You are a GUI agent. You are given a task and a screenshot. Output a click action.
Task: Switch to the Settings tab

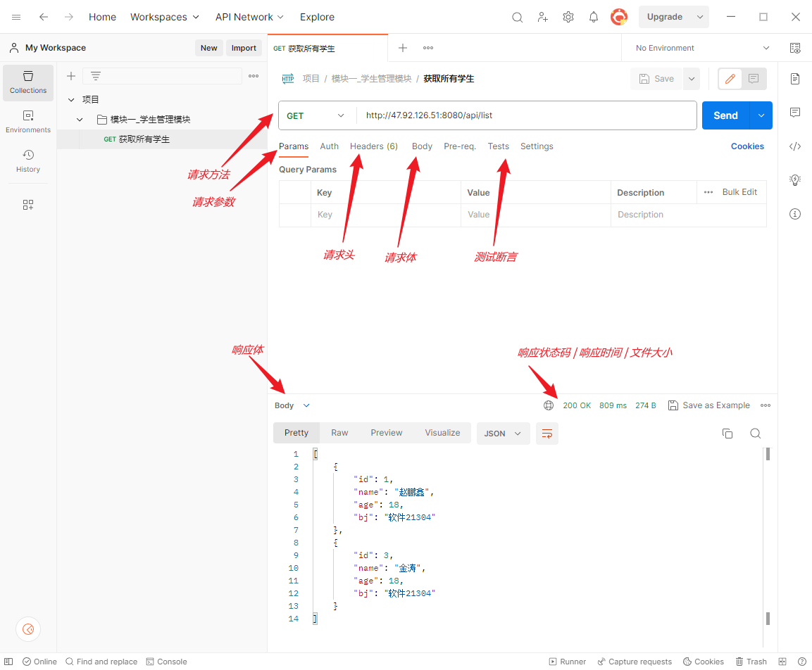(x=537, y=146)
